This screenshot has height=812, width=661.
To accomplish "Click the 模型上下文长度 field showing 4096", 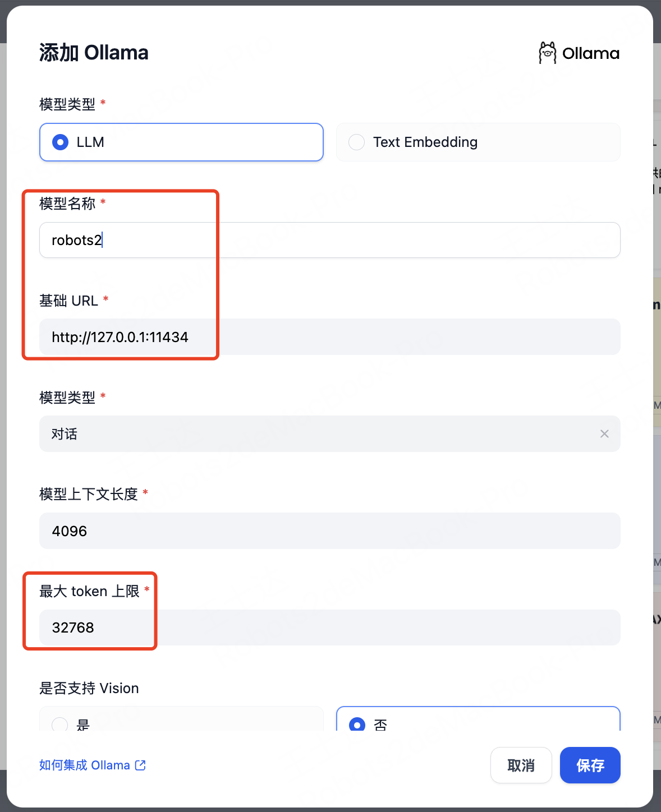I will 330,530.
